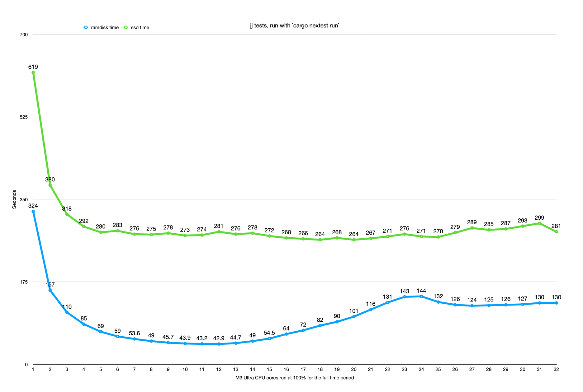Click the x-axis tick labeled 16
583x392 pixels.
286,370
